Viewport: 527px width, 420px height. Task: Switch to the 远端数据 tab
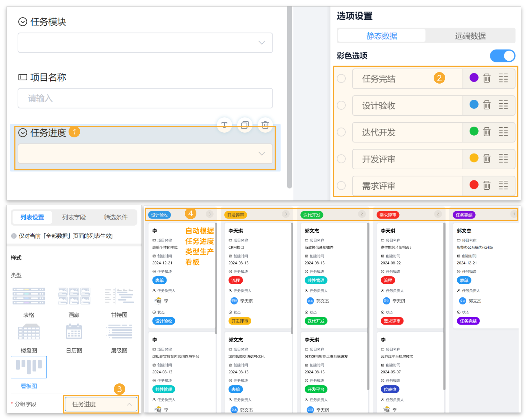click(x=471, y=36)
